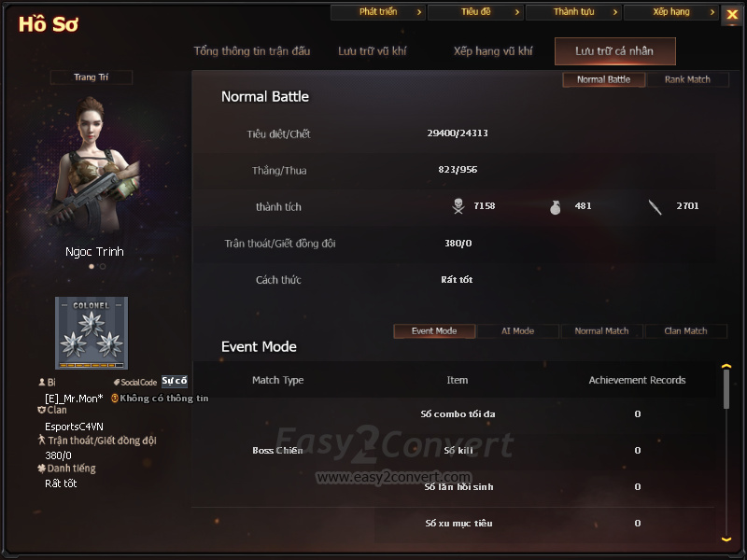747x560 pixels.
Task: Expand the Phát triển menu arrow
Action: point(419,12)
